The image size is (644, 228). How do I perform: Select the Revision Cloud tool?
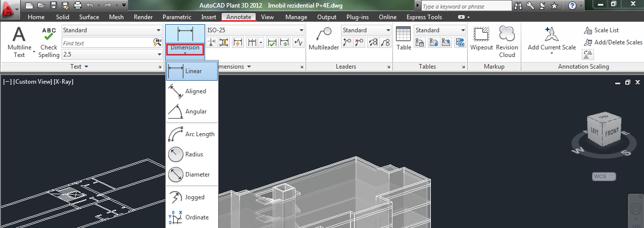(x=507, y=41)
